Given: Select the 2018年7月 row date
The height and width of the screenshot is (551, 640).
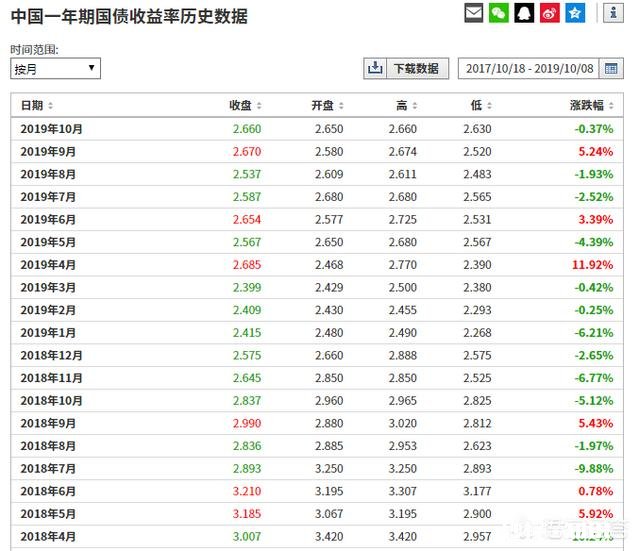Looking at the screenshot, I should [48, 469].
